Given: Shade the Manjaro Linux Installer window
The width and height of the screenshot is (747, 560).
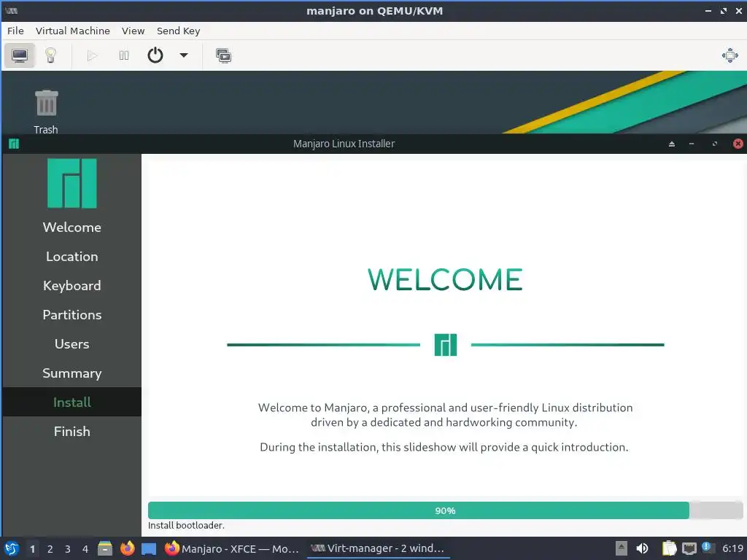Looking at the screenshot, I should [x=672, y=144].
